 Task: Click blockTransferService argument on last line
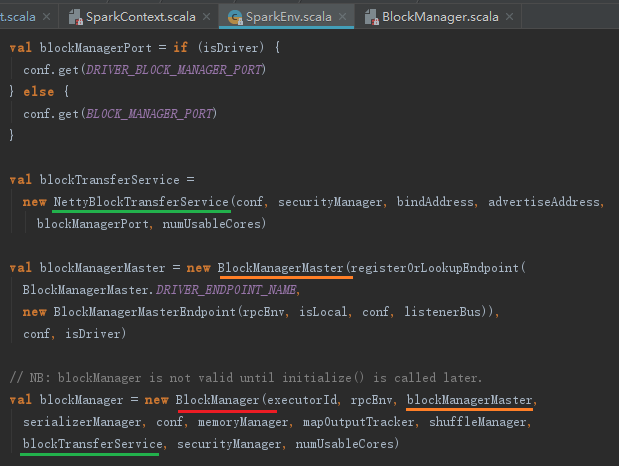(x=92, y=444)
